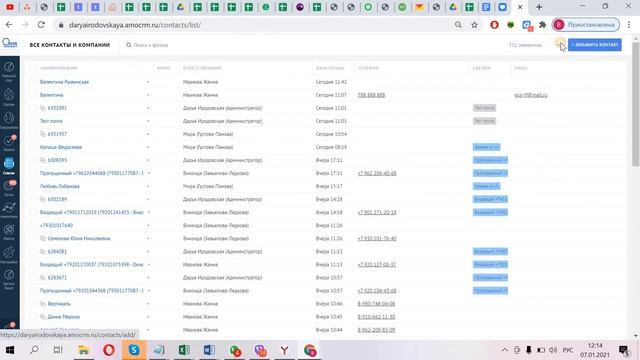Tick the checkbox for +79300017640 row

(x=33, y=226)
